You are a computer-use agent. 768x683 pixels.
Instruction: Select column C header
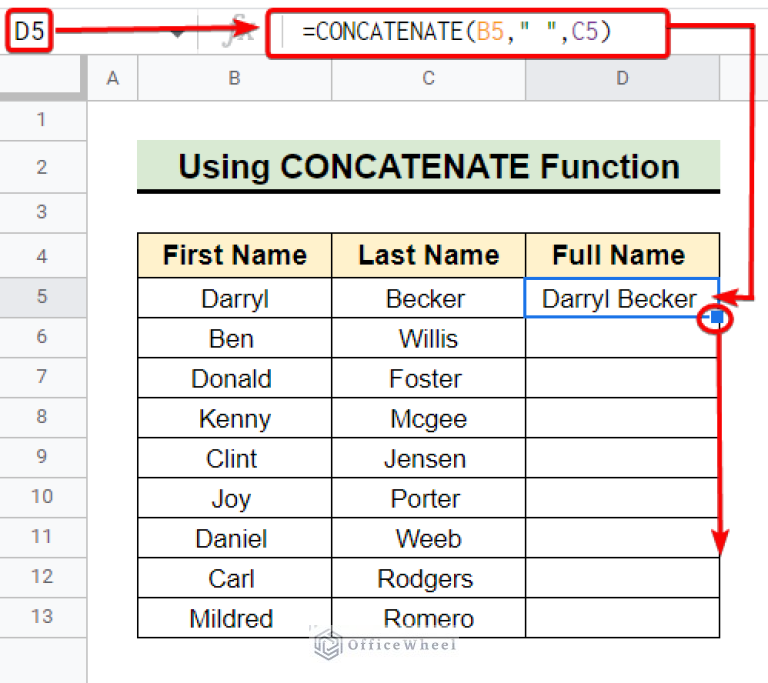428,78
